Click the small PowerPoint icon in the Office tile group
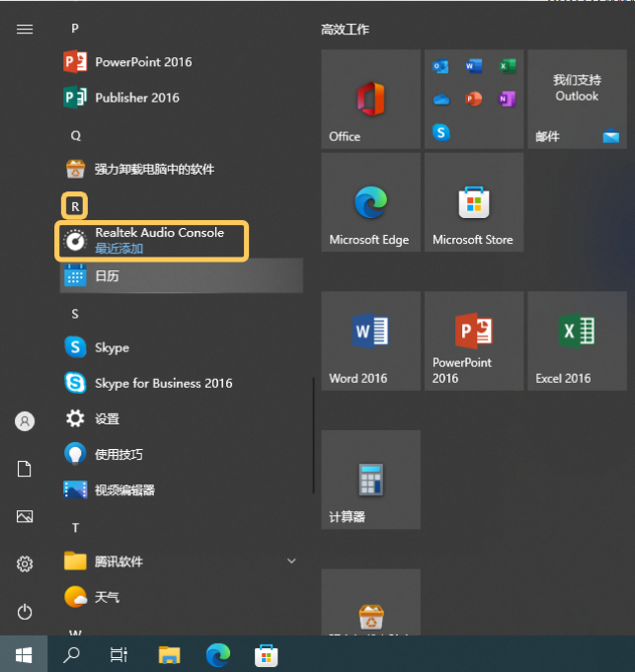This screenshot has width=635, height=672. (x=474, y=100)
